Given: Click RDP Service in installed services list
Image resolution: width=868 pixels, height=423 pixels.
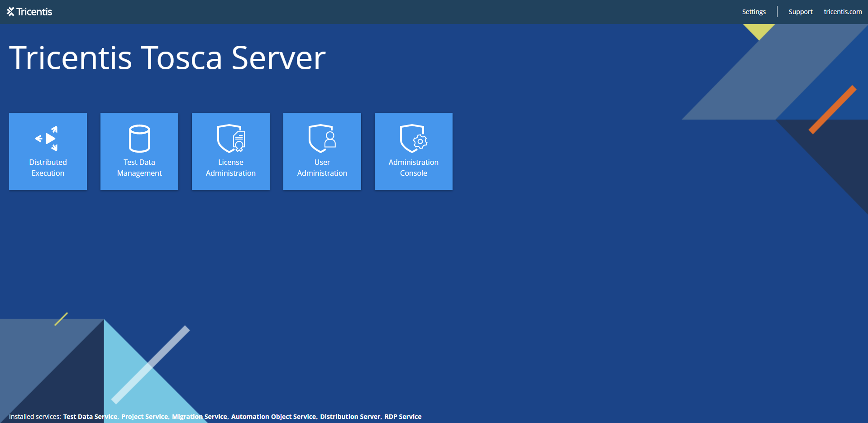Looking at the screenshot, I should tap(403, 417).
